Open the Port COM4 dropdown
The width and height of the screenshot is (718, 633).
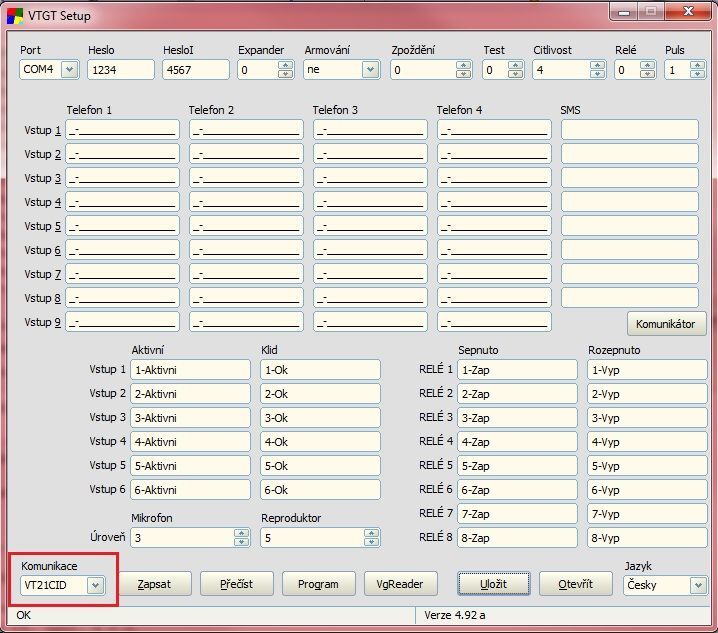(69, 70)
